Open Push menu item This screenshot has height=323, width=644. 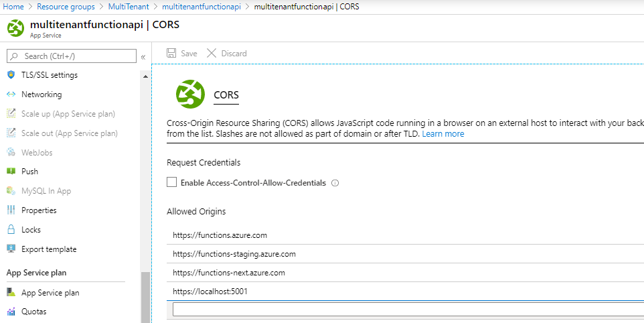click(29, 172)
